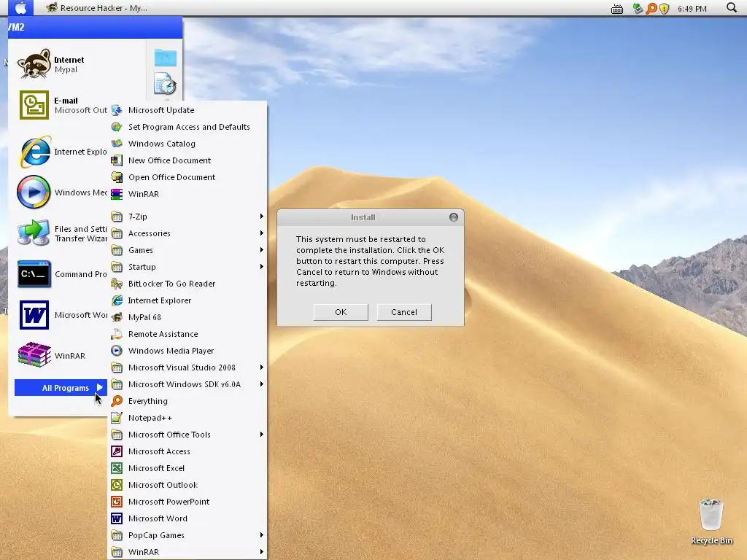747x560 pixels.
Task: Launch Windows Media Player pinned icon
Action: (x=34, y=192)
